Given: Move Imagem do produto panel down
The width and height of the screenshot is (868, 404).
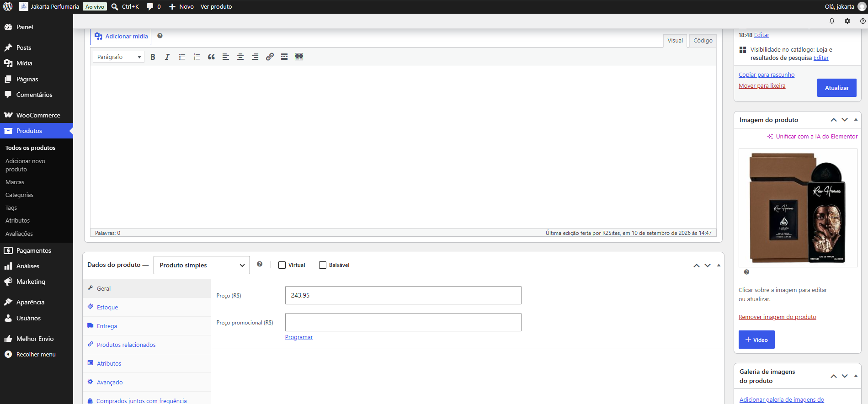Looking at the screenshot, I should pyautogui.click(x=845, y=120).
